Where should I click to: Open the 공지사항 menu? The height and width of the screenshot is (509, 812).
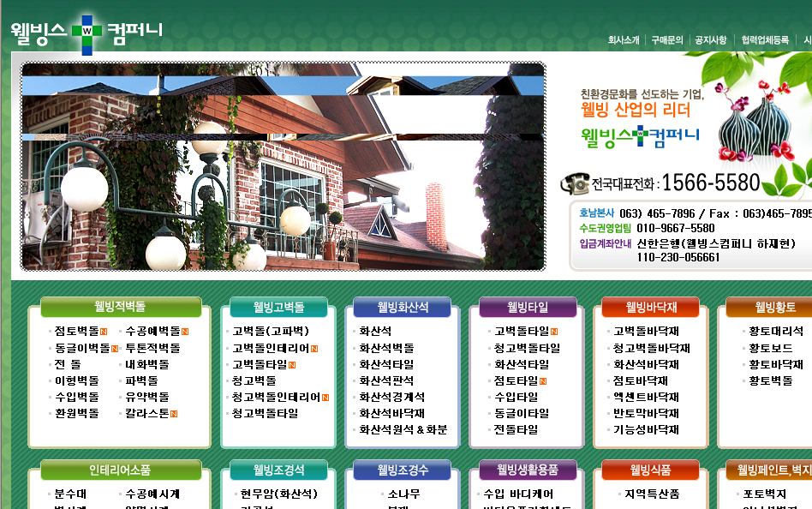[x=711, y=40]
